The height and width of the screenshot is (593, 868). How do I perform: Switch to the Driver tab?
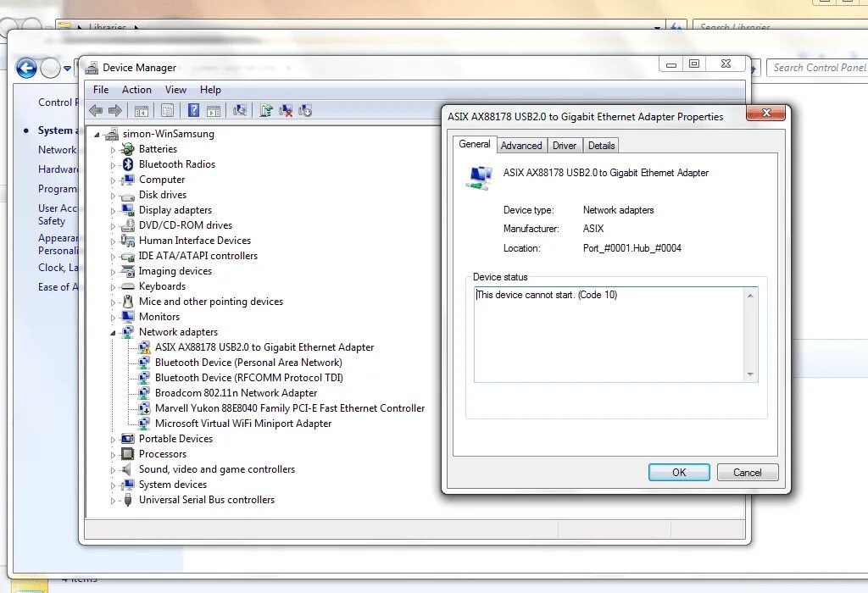coord(564,146)
